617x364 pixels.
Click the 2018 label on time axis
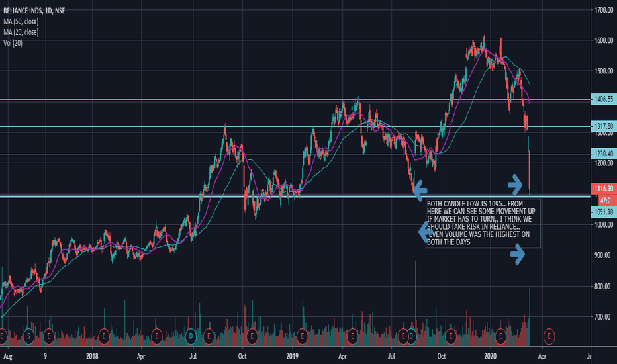pyautogui.click(x=92, y=356)
